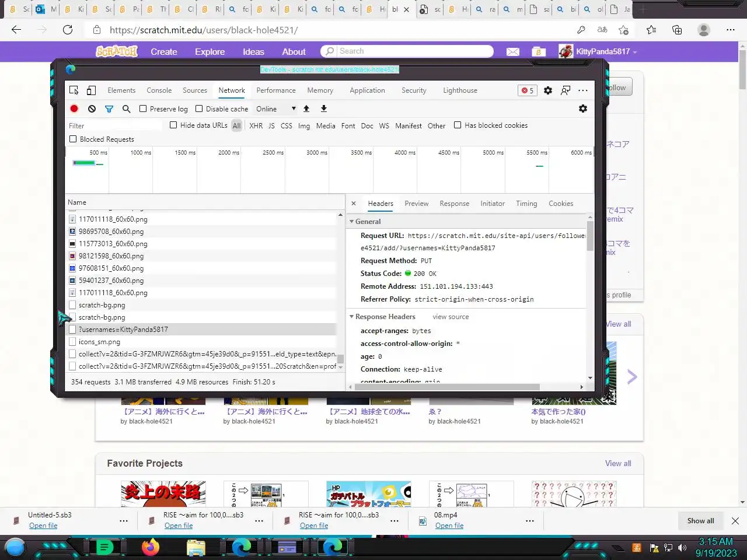Open the Performance tab

[x=276, y=90]
